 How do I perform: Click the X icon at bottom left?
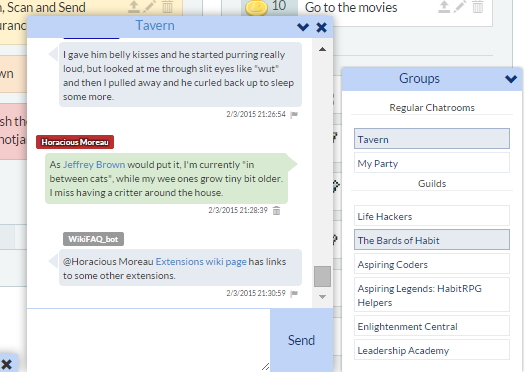[6, 365]
